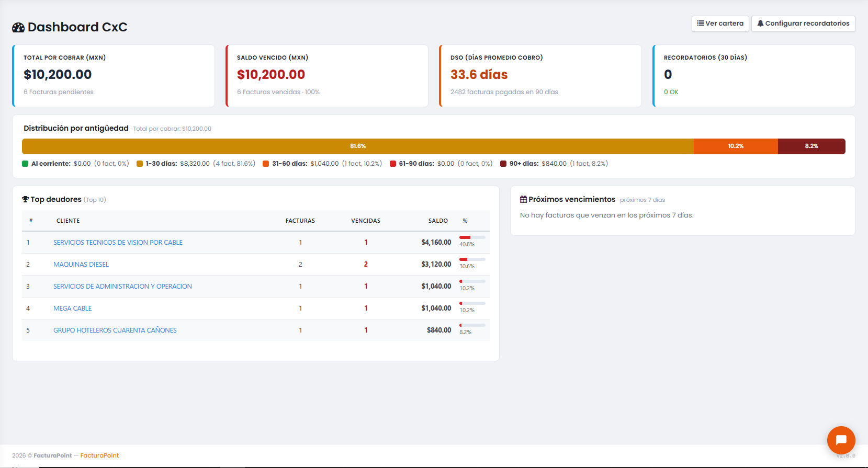The height and width of the screenshot is (468, 868).
Task: Open client GRUPO HOTELEROS CUARENTA CAÑONES
Action: (115, 330)
